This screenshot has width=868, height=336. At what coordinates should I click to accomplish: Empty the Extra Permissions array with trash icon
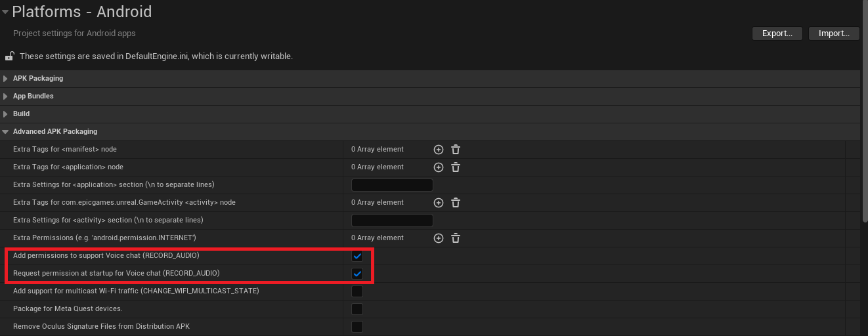(456, 238)
